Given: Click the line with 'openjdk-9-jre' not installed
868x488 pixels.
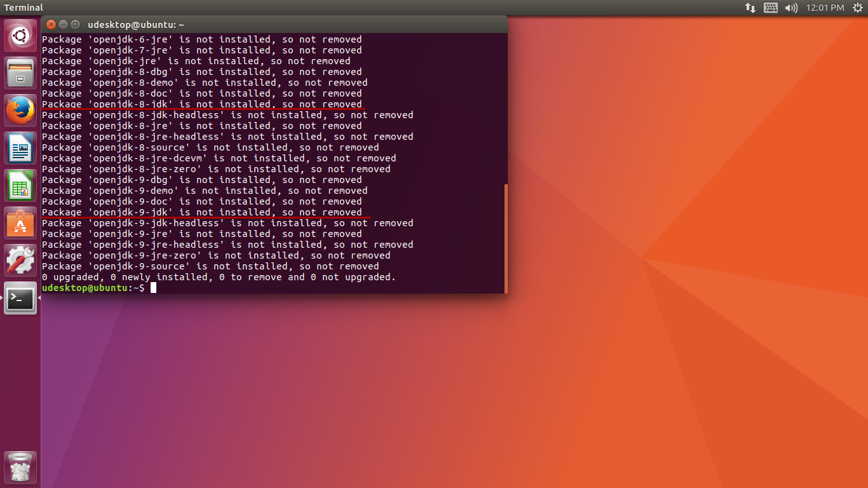Looking at the screenshot, I should point(202,234).
